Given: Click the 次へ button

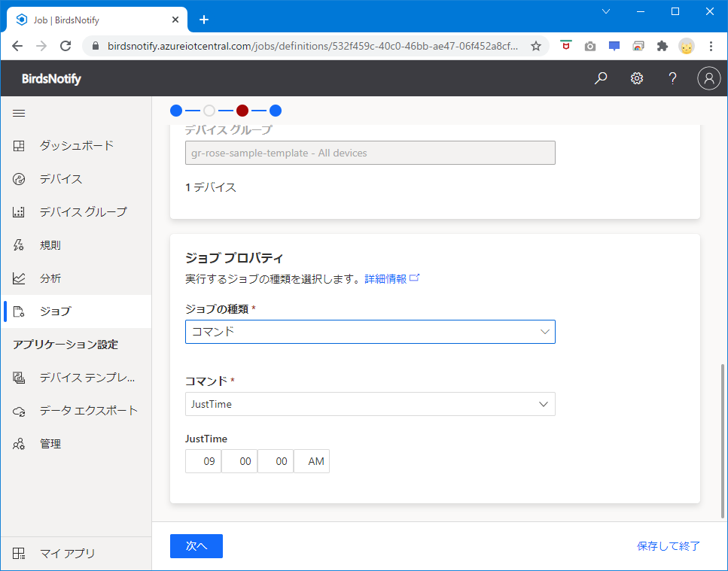Looking at the screenshot, I should pyautogui.click(x=196, y=546).
